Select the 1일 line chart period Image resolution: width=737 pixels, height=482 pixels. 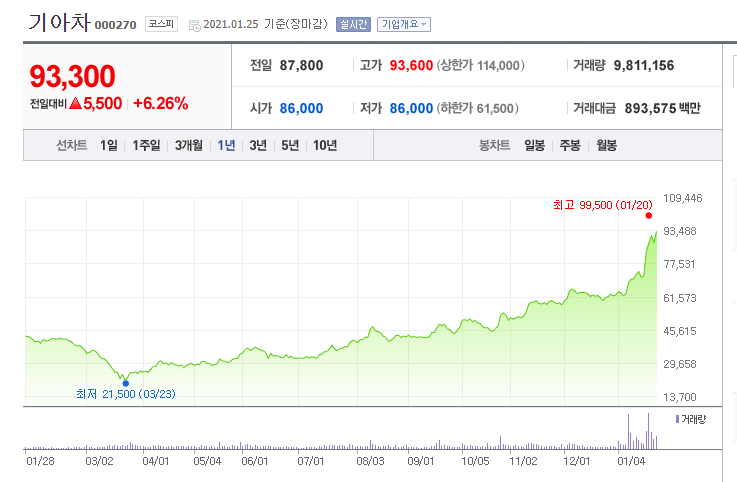[x=109, y=145]
